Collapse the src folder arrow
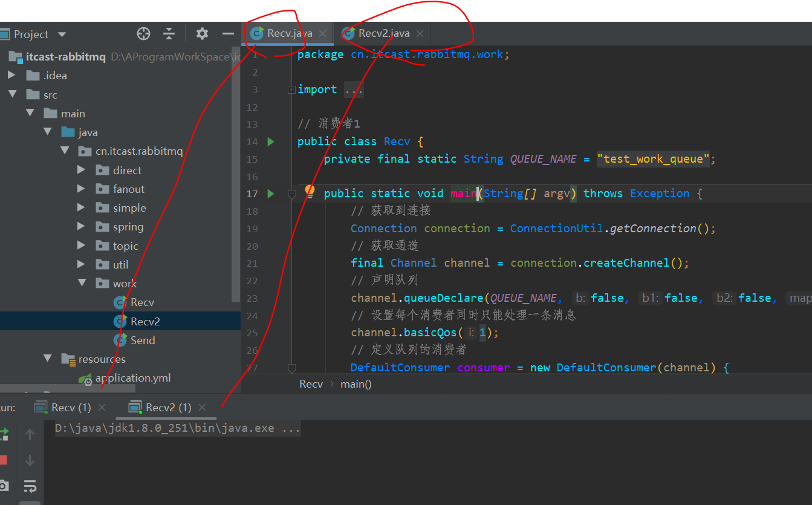This screenshot has width=812, height=505. point(11,94)
